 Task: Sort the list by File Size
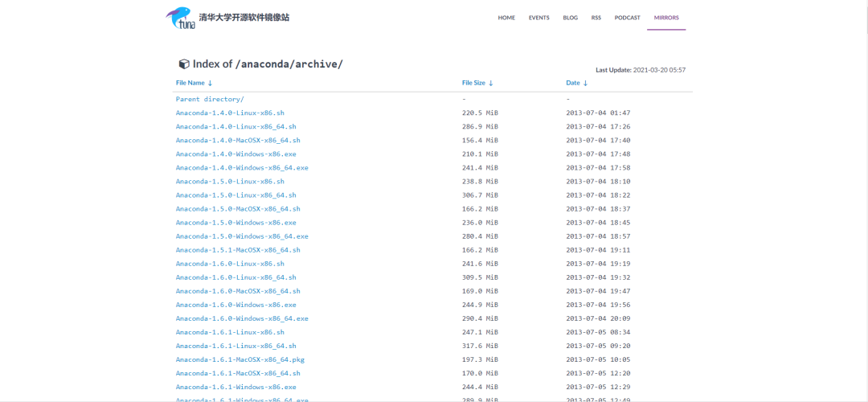click(x=477, y=83)
